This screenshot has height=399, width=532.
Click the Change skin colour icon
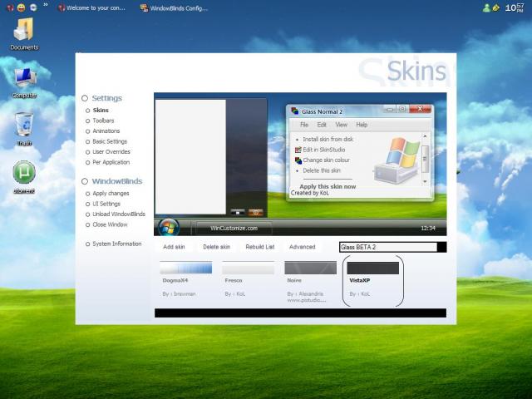click(298, 160)
